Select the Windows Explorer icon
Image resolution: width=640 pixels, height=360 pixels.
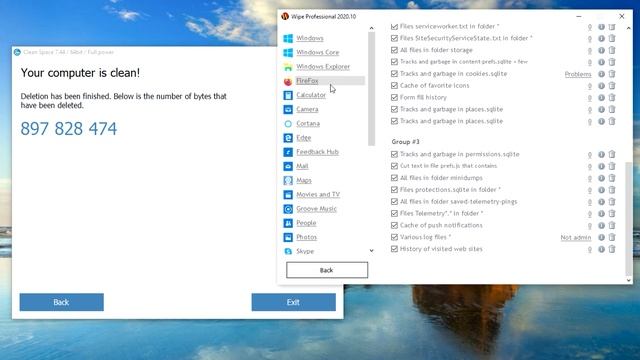click(288, 67)
